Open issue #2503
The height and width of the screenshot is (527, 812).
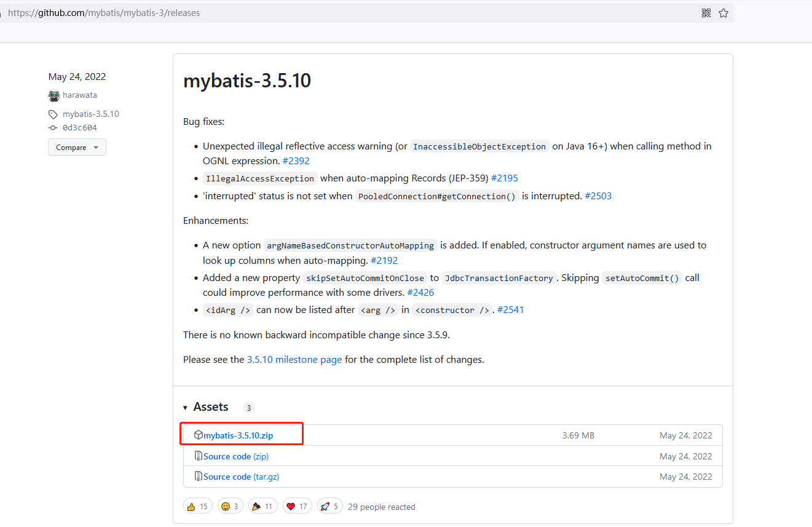tap(598, 196)
